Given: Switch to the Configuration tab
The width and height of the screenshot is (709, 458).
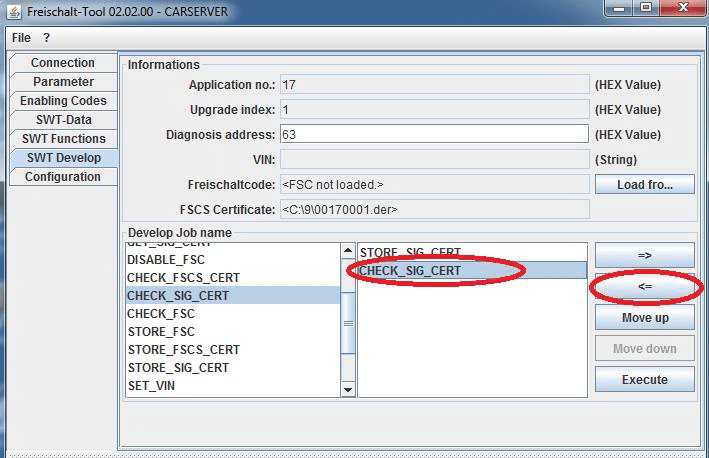Looking at the screenshot, I should pos(62,177).
